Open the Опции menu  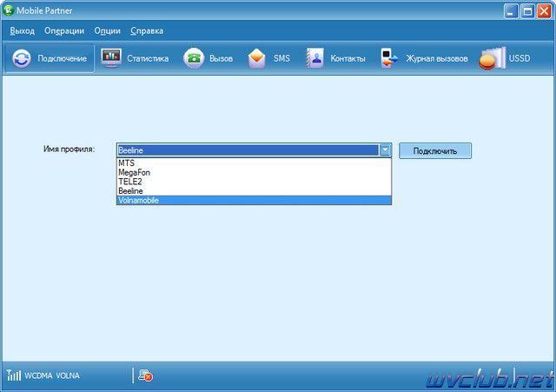coord(107,31)
